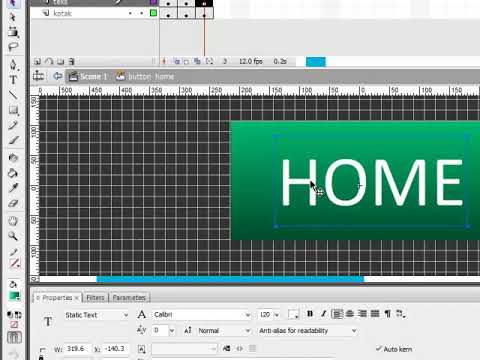Viewport: 480px width, 360px height.
Task: Click the paragraph format options button
Action: (387, 314)
